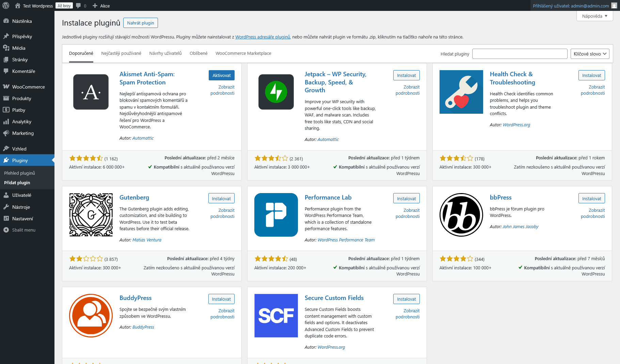Click the Jetpack plugin logo
Viewport: 620px width, 364px height.
click(x=276, y=92)
